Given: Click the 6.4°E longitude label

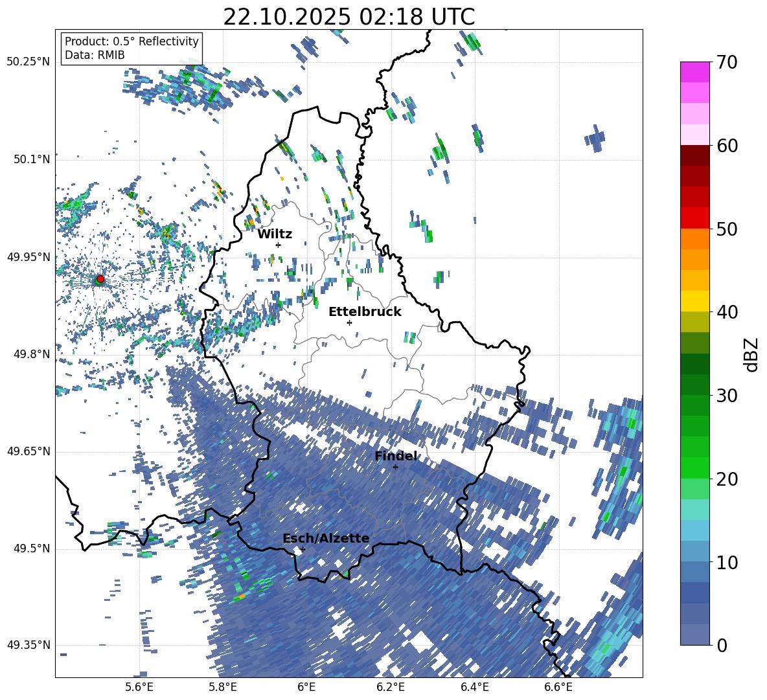Looking at the screenshot, I should [474, 687].
